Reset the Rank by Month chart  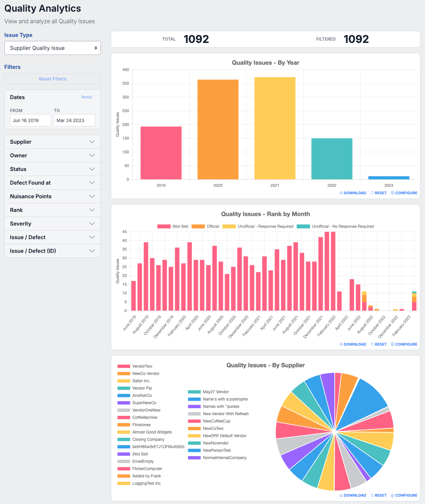[x=379, y=344]
